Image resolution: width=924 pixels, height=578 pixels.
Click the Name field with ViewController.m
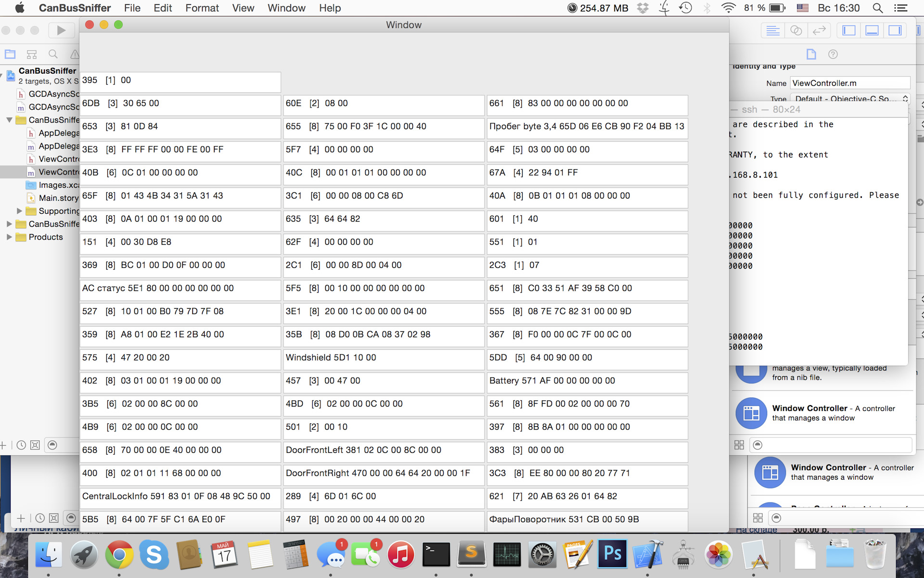pyautogui.click(x=849, y=83)
